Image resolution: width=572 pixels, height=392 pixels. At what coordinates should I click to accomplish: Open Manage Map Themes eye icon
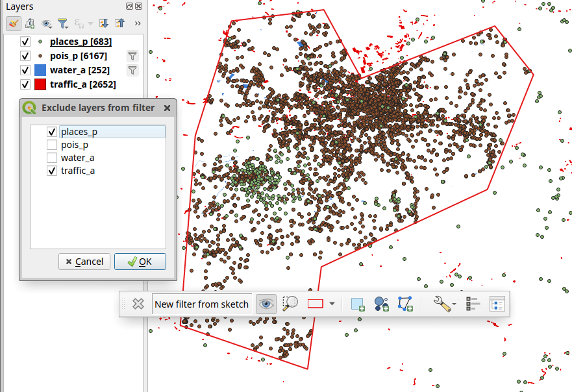pos(45,23)
